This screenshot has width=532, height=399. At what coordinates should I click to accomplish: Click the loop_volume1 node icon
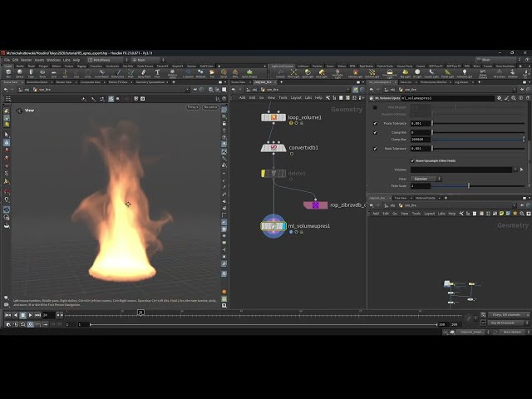(273, 118)
